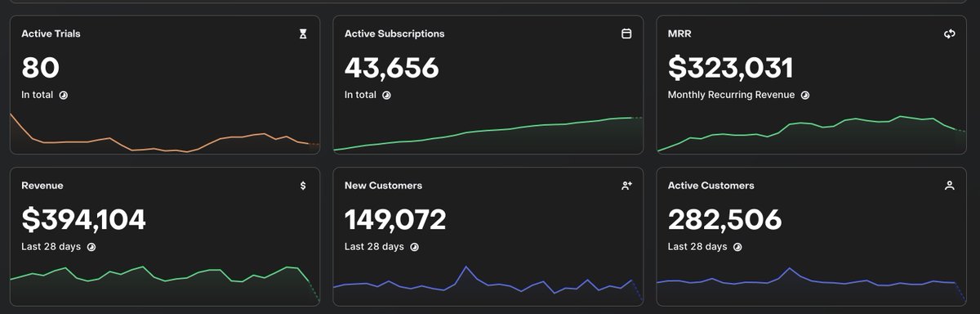Click the green Revenue sparkline chart
The height and width of the screenshot is (314, 980).
pos(165,285)
